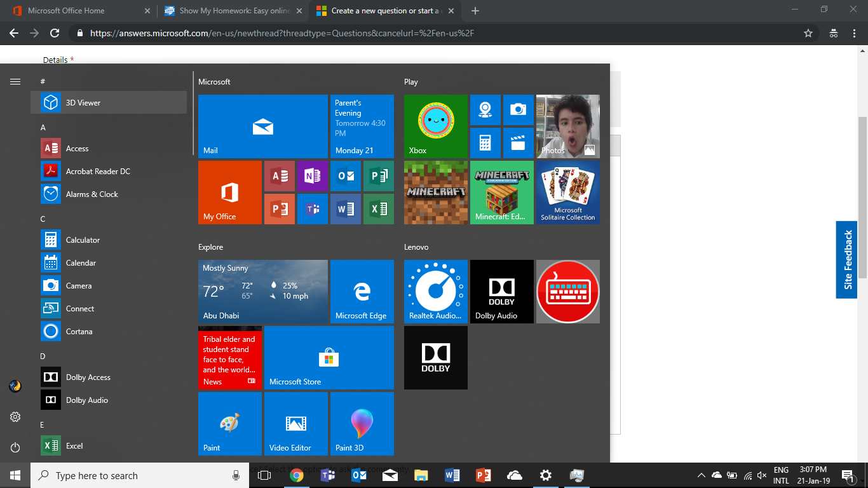Open Camera from the app list
The width and height of the screenshot is (868, 488).
coord(109,286)
